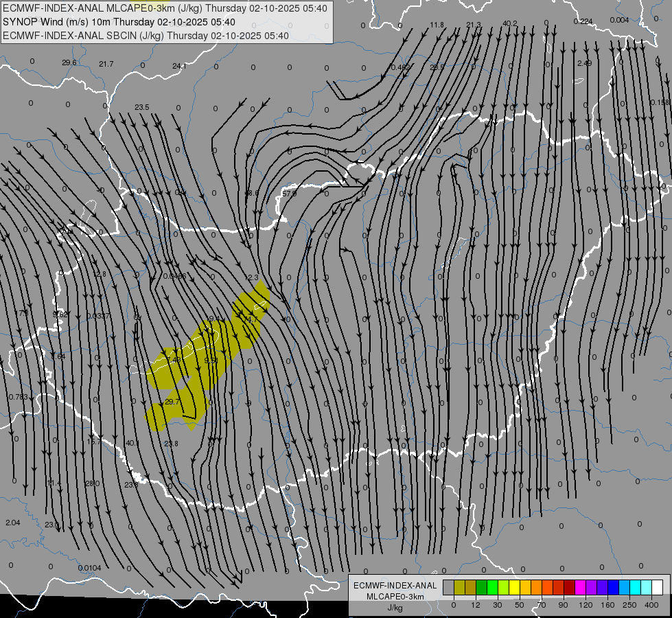Click the gray swatch in the MLCAPE legend
This screenshot has height=618, width=672.
[449, 587]
